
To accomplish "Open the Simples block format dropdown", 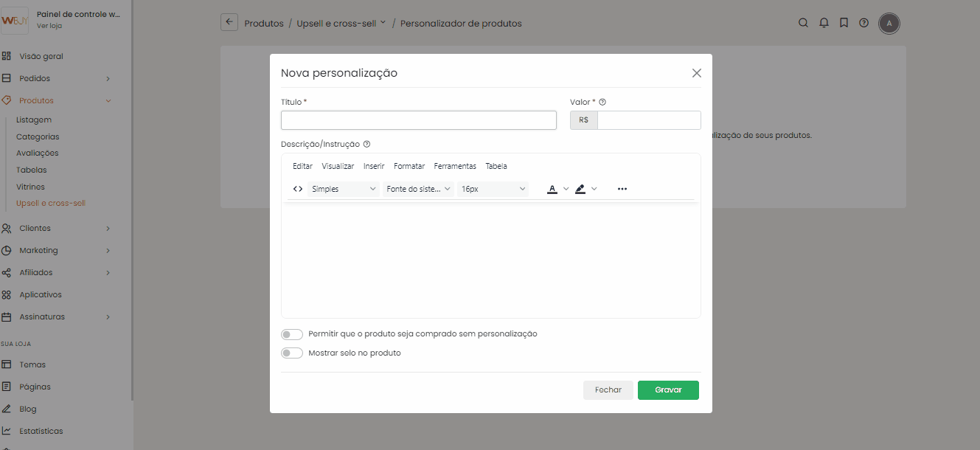I will tap(344, 189).
